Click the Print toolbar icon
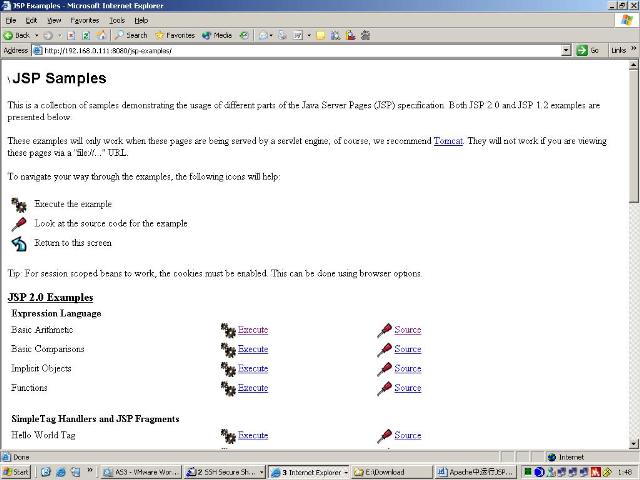The image size is (640, 480). (282, 36)
